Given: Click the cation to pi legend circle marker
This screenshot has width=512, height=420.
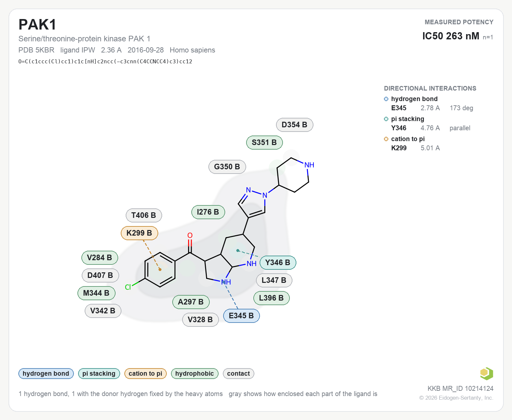Looking at the screenshot, I should point(386,139).
